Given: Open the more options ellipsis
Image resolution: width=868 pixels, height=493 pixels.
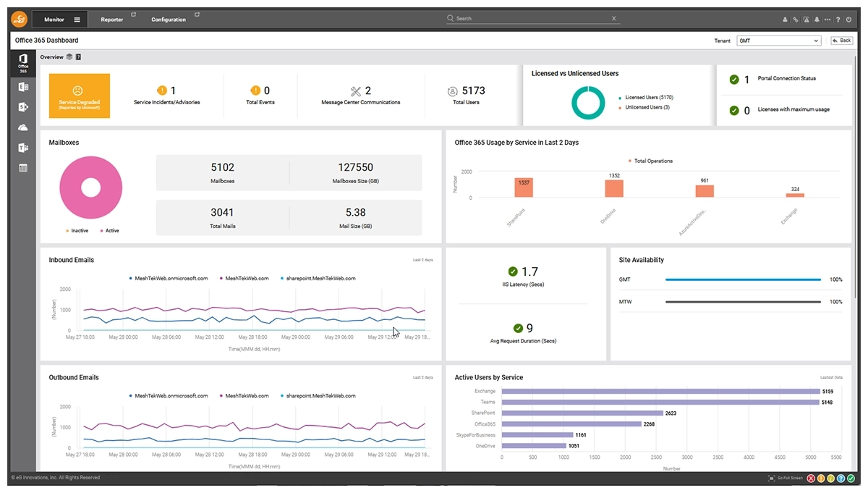Looking at the screenshot, I should pyautogui.click(x=827, y=20).
